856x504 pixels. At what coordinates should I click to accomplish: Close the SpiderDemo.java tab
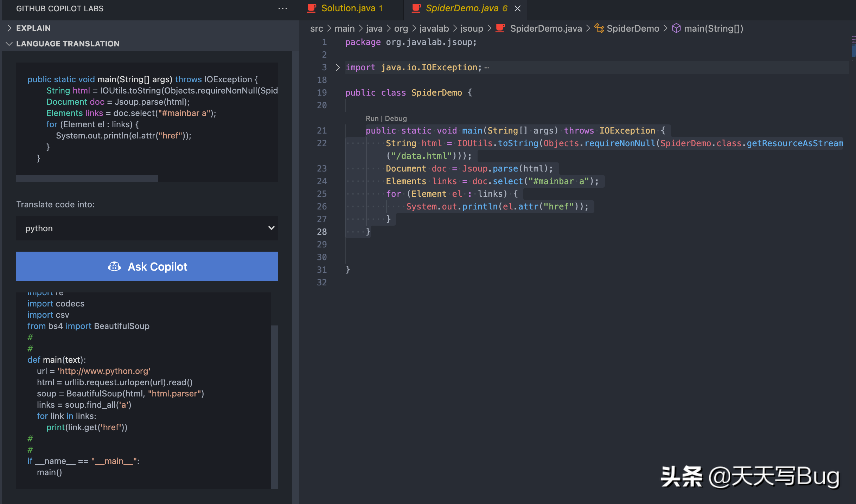[x=518, y=8]
